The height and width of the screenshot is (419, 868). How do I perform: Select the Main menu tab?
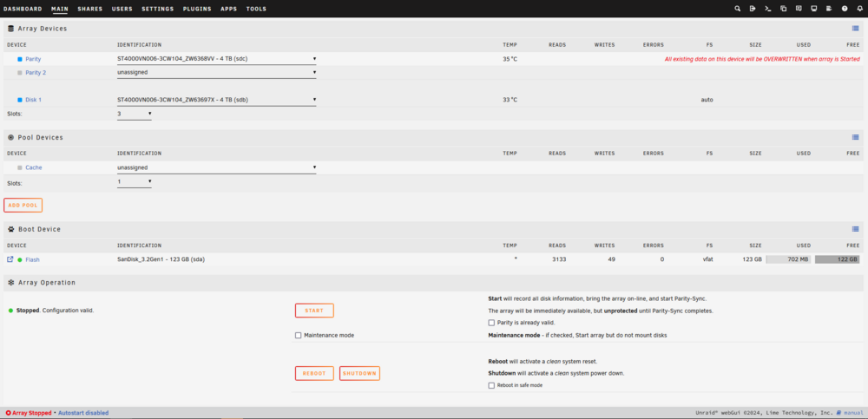point(60,9)
